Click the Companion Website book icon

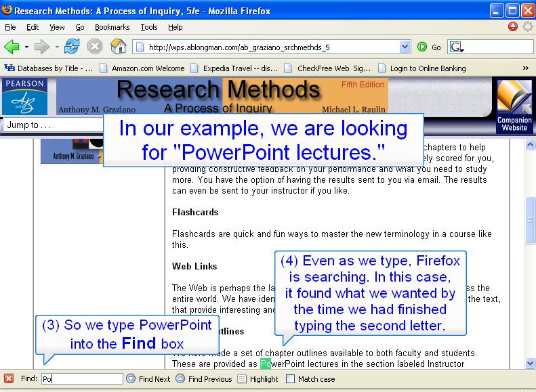pos(514,106)
